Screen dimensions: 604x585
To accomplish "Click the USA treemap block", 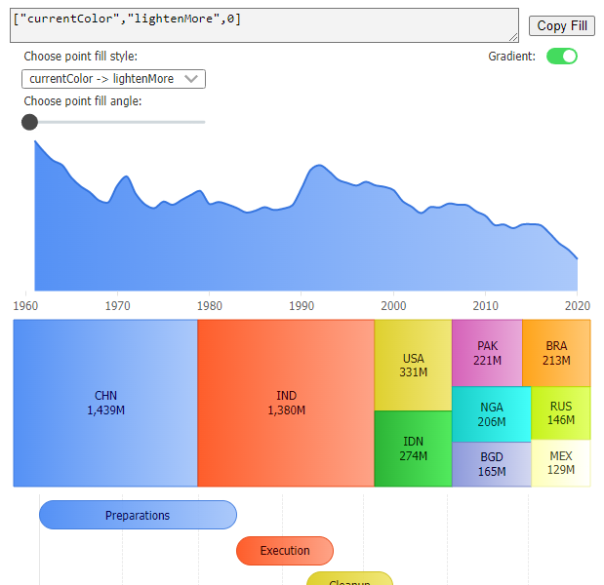I will (x=413, y=365).
